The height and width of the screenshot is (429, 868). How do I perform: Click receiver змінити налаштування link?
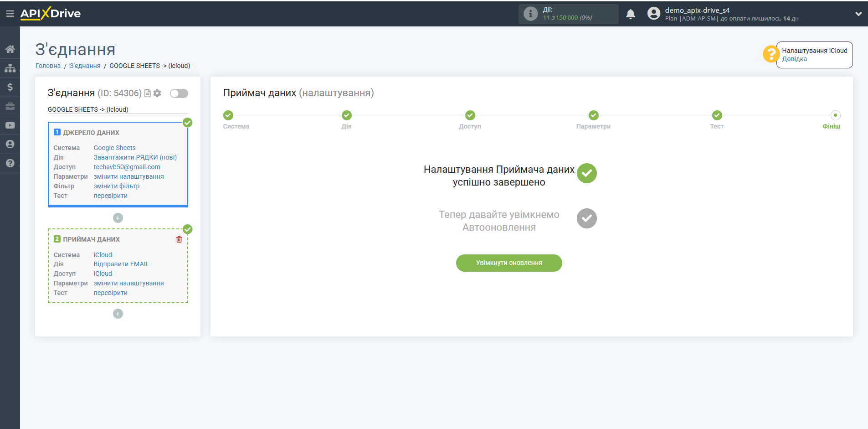[129, 283]
